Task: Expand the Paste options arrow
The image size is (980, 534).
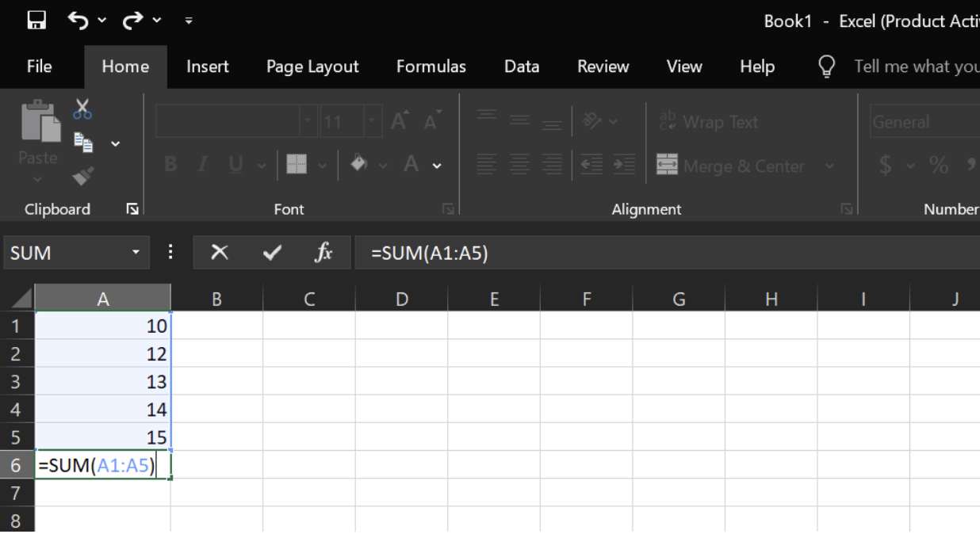Action: click(38, 180)
